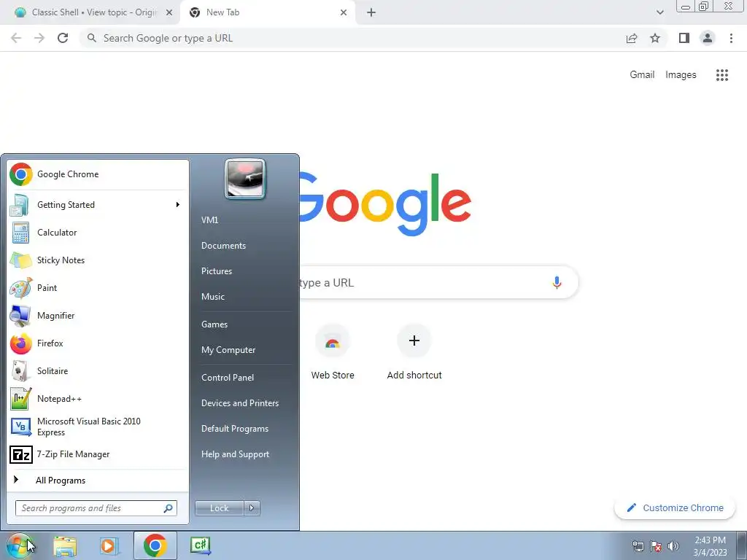The height and width of the screenshot is (560, 747).
Task: Open Web Store shortcut
Action: point(333,352)
